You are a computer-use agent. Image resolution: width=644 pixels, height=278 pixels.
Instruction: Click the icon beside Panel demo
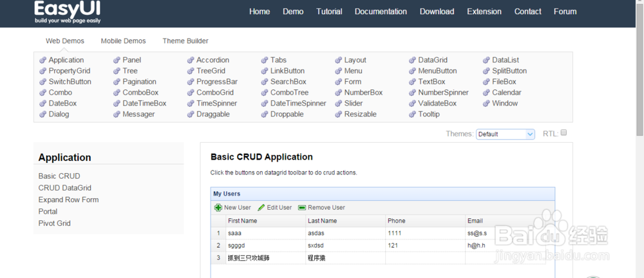[x=117, y=60]
